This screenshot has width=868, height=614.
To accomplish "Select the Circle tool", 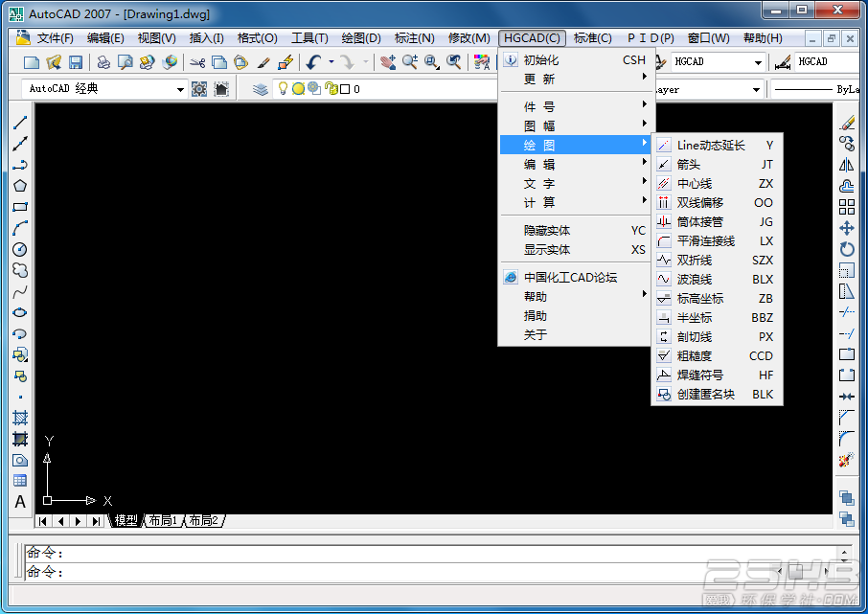I will point(20,249).
